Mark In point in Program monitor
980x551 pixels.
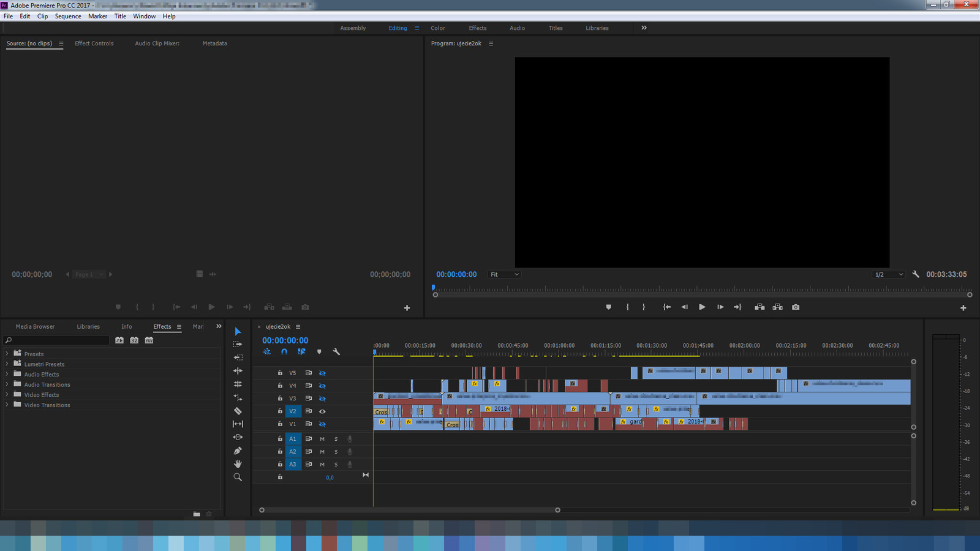(627, 307)
